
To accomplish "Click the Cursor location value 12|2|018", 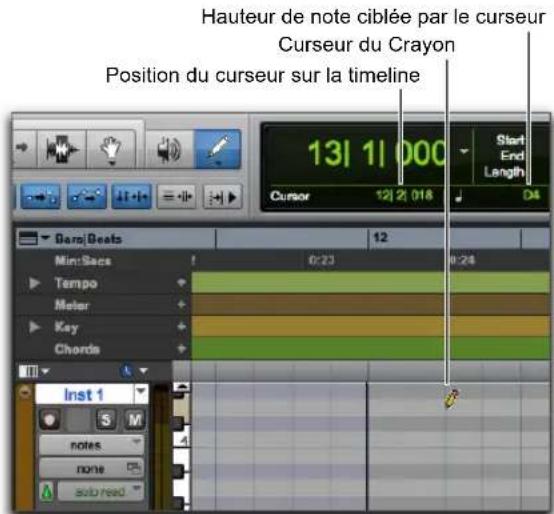I will click(x=404, y=195).
